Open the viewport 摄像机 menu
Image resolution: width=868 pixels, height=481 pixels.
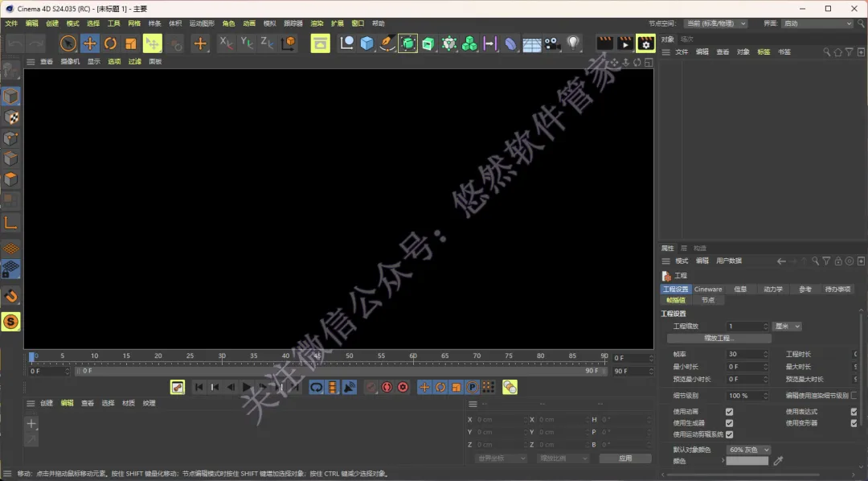(x=70, y=61)
